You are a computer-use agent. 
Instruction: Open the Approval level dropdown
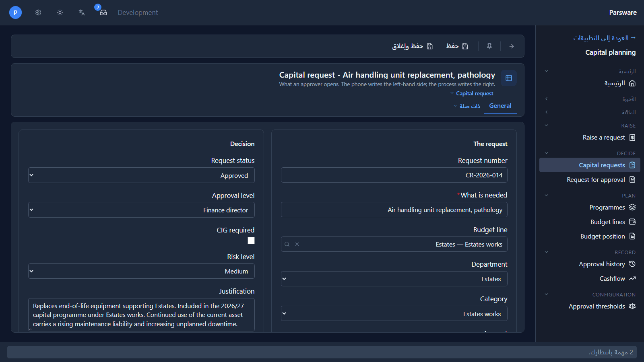(x=141, y=210)
